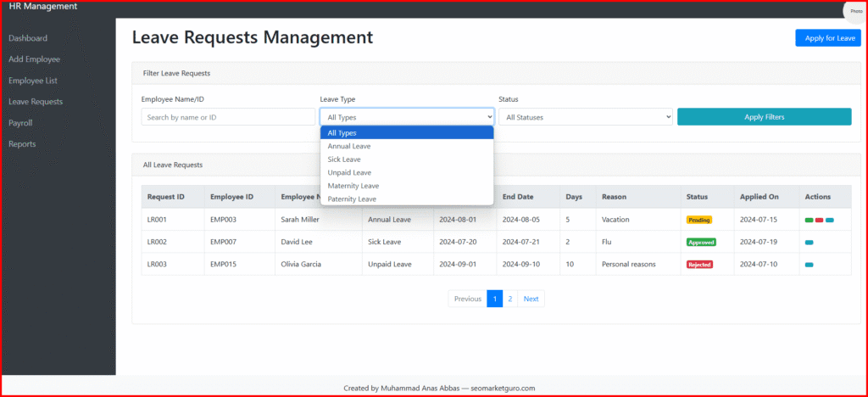868x397 pixels.
Task: Open the Status filter dropdown
Action: 586,117
